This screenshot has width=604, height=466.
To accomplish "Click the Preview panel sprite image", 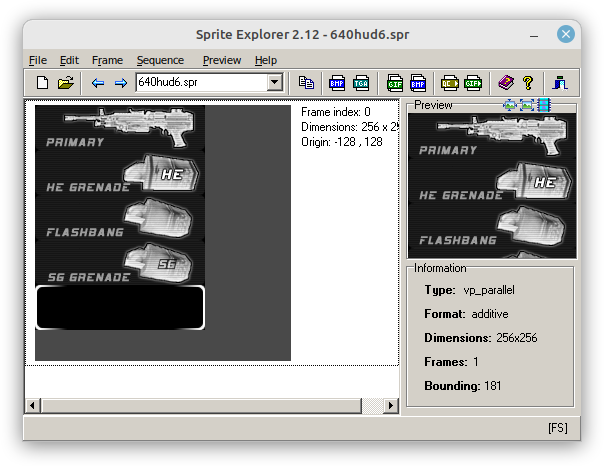I will [x=492, y=186].
